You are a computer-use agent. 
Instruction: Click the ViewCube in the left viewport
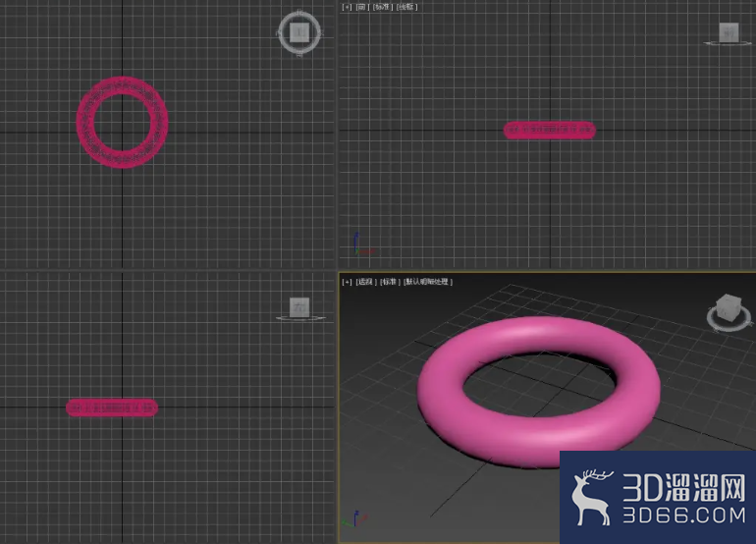[299, 308]
